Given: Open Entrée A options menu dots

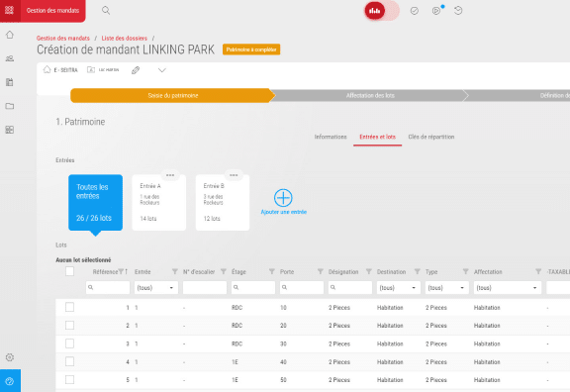Looking at the screenshot, I should coord(170,175).
